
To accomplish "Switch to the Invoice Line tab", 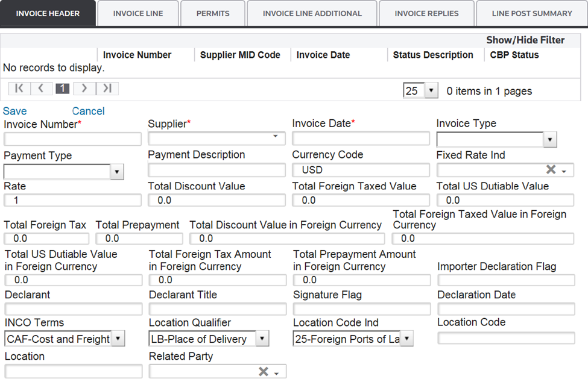I will pyautogui.click(x=138, y=13).
